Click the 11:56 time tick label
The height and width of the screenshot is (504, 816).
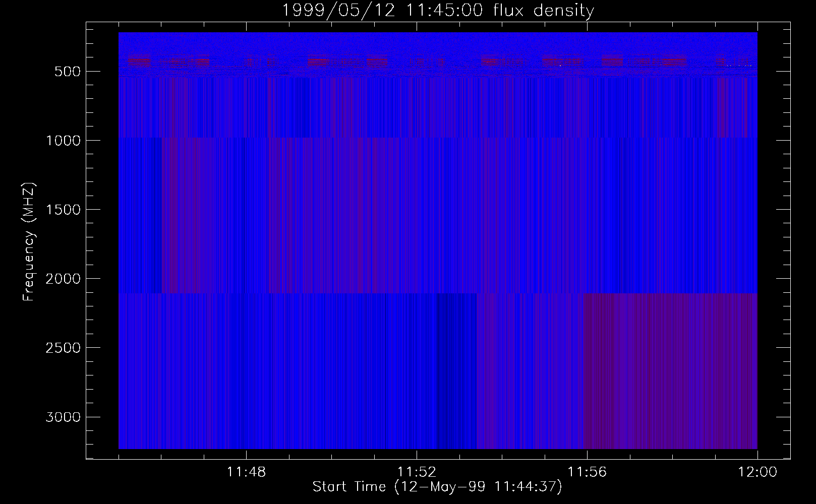click(587, 472)
